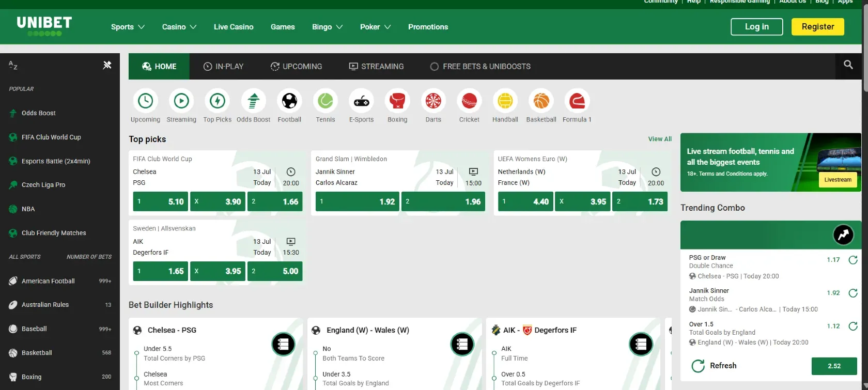Choose the Tennis ball icon
The width and height of the screenshot is (868, 390).
pos(326,101)
